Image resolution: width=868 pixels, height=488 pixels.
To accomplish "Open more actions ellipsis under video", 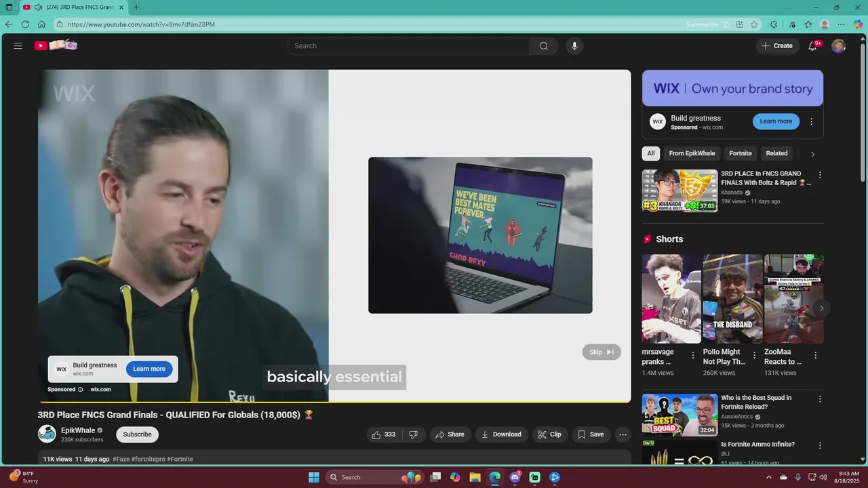I will 623,434.
